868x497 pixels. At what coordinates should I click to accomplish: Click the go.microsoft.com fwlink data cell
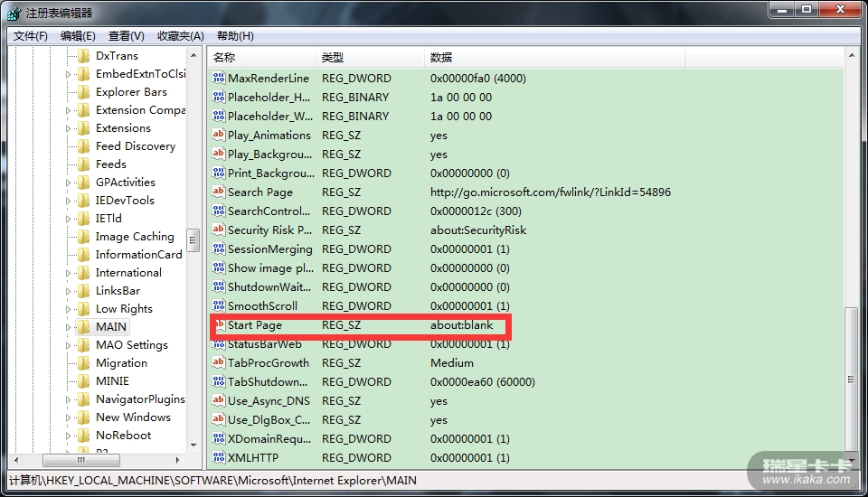[x=551, y=192]
